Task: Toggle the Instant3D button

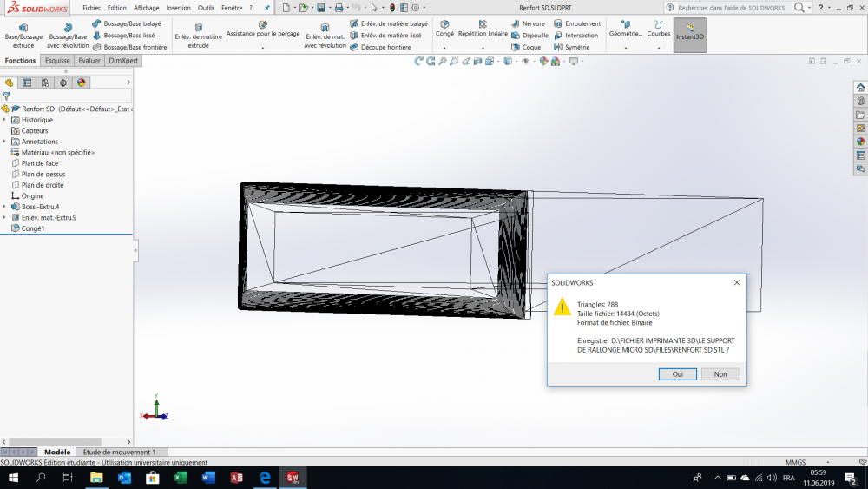Action: (690, 35)
